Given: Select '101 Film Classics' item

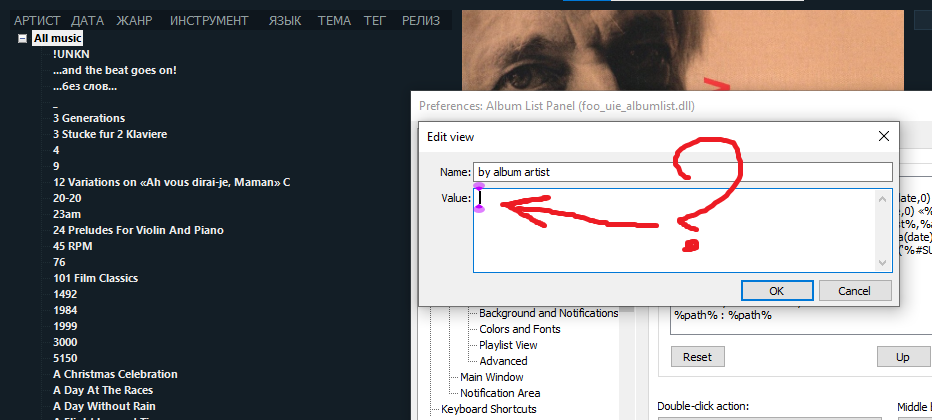Looking at the screenshot, I should 96,279.
